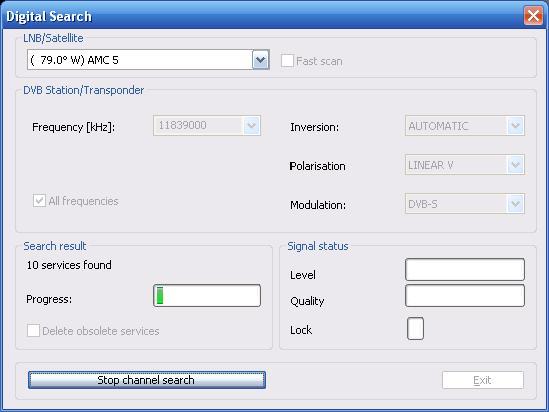Viewport: 549px width, 412px height.
Task: Click the Fast scan label text
Action: 319,61
